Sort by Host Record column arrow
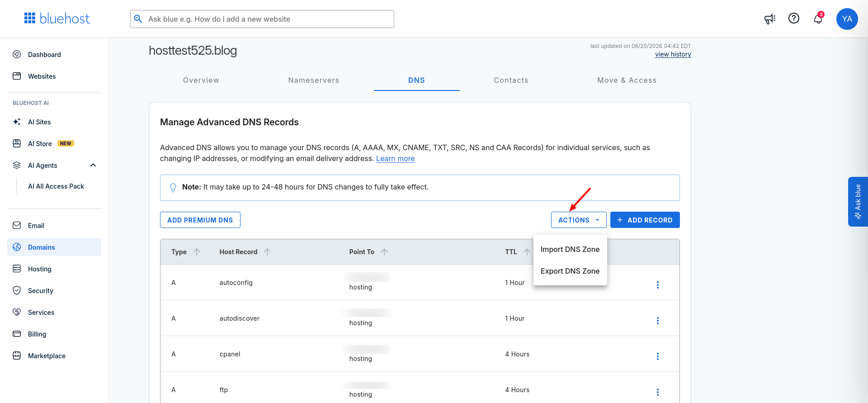 (268, 252)
